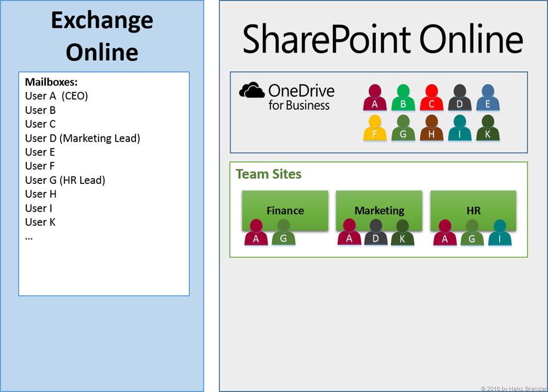Select User A (CEO) mailbox entry
The height and width of the screenshot is (392, 548).
(56, 96)
